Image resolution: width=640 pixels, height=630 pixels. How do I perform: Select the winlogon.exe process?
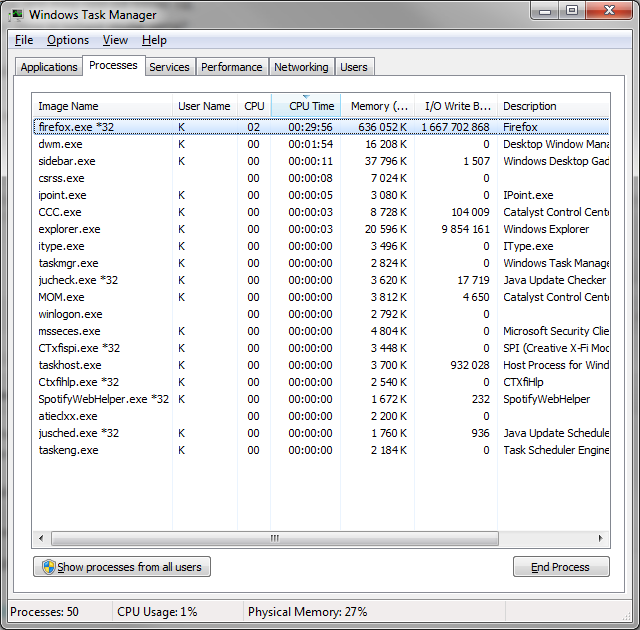pyautogui.click(x=321, y=314)
